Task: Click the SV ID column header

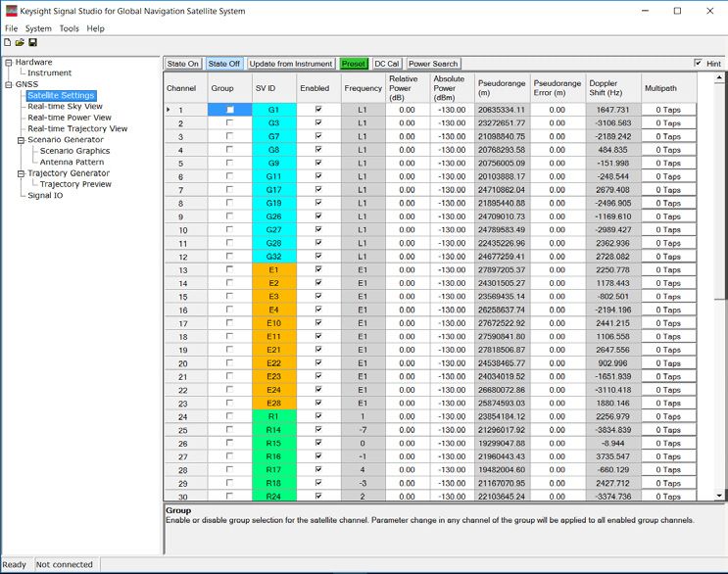Action: point(274,88)
